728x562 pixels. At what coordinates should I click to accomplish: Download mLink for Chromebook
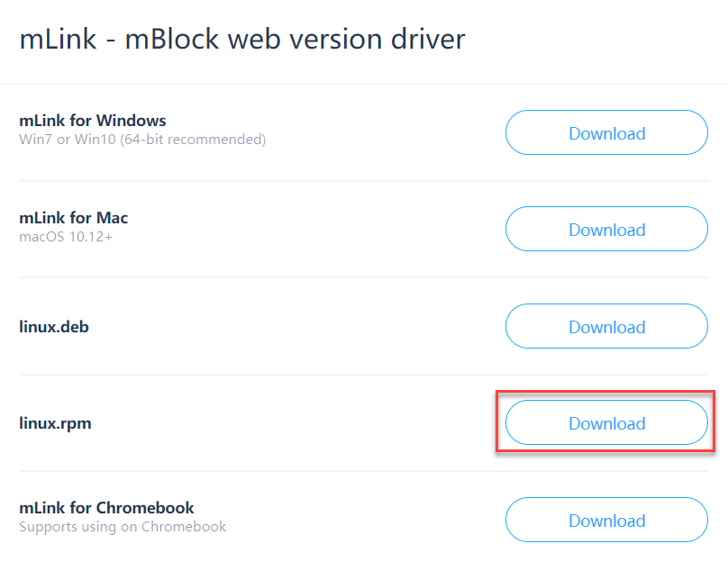pyautogui.click(x=606, y=521)
